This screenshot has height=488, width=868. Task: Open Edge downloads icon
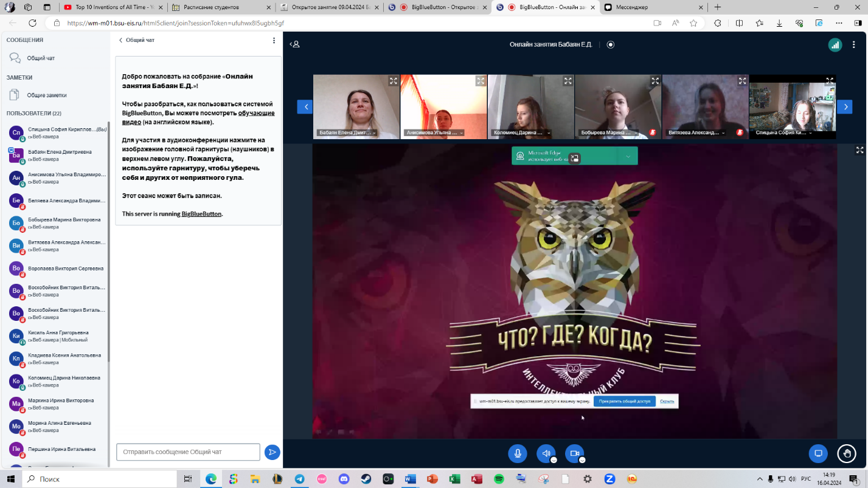[x=780, y=23]
